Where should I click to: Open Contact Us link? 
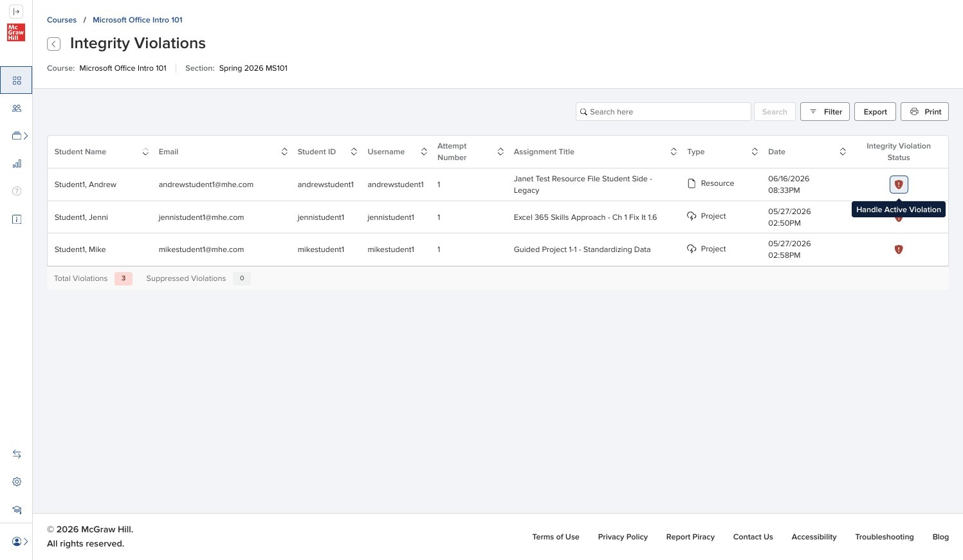click(x=753, y=537)
